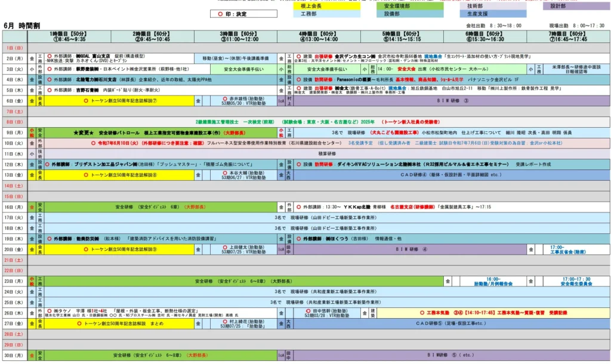The height and width of the screenshot is (364, 611).
Task: Click '17:00-17:30 安全衛生委員会' cell
Action: point(576,282)
